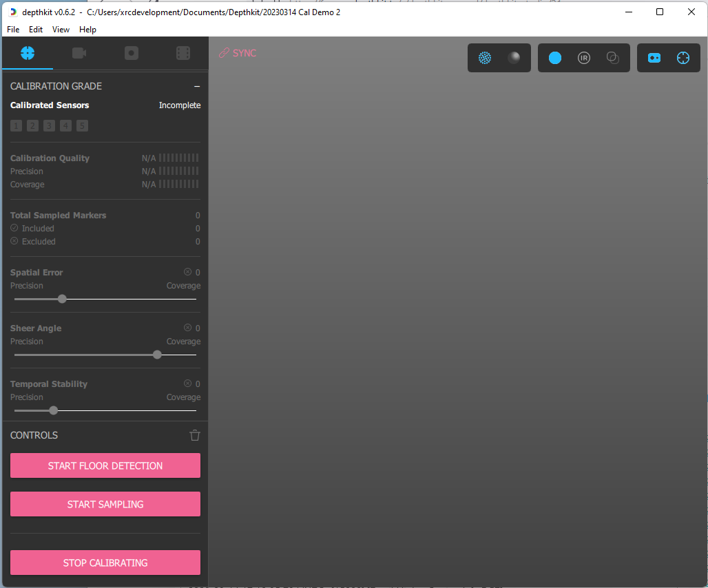Click the overlapping circles overlay icon
The width and height of the screenshot is (708, 588).
pyautogui.click(x=613, y=58)
